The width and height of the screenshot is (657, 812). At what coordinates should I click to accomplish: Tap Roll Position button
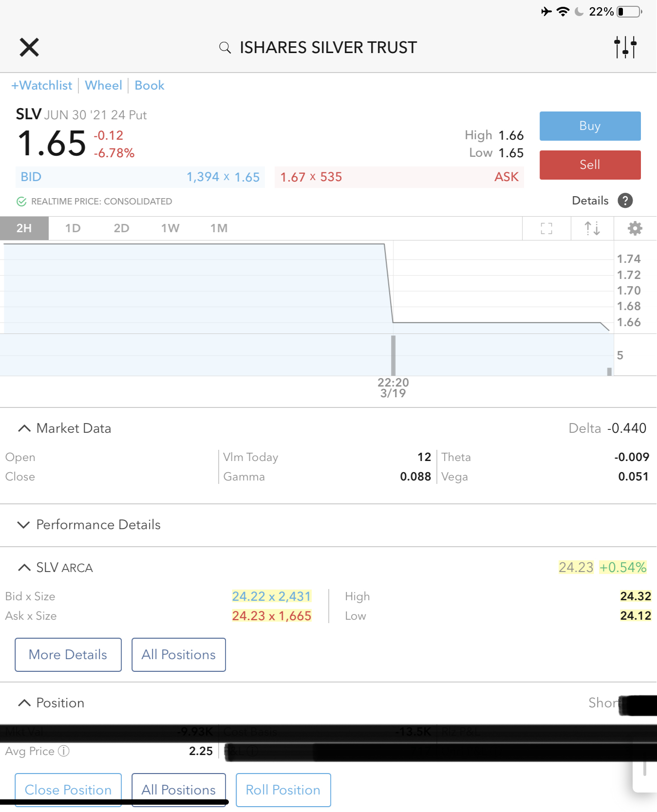click(x=283, y=790)
